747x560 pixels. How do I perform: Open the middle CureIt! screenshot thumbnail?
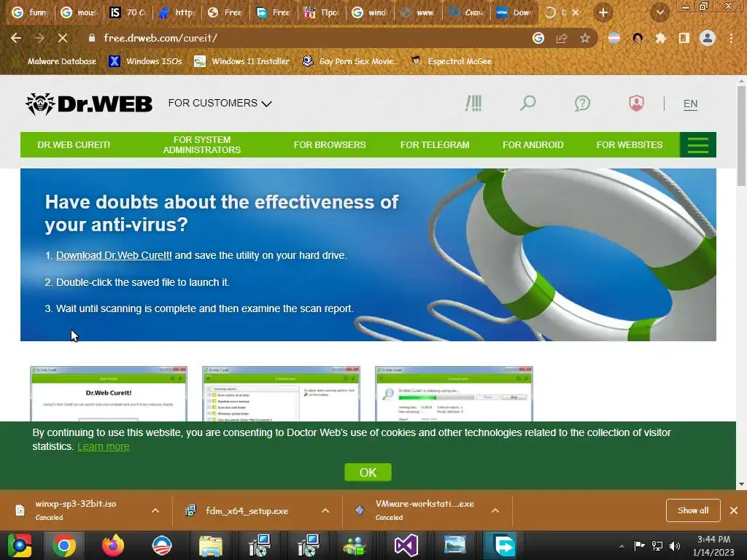point(281,394)
